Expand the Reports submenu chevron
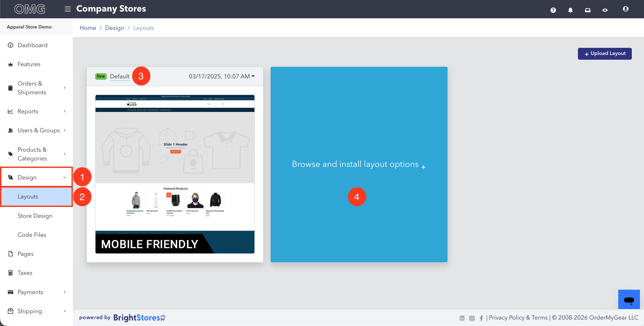 pyautogui.click(x=65, y=111)
